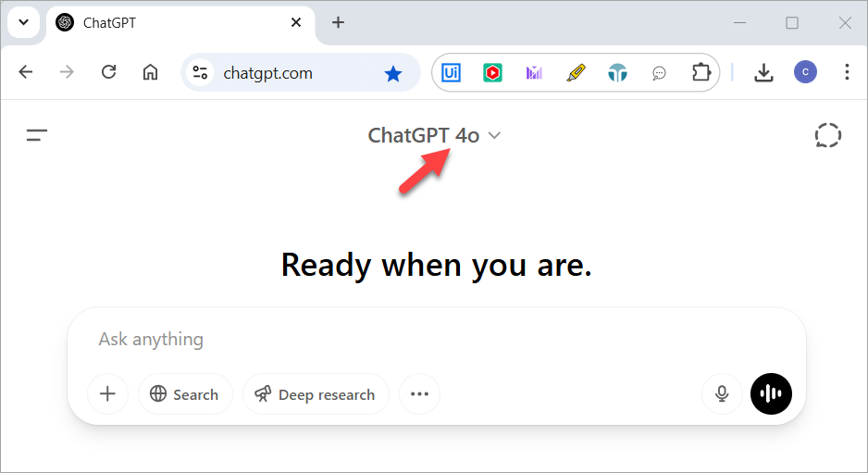
Task: Open a new browser tab
Action: point(339,22)
